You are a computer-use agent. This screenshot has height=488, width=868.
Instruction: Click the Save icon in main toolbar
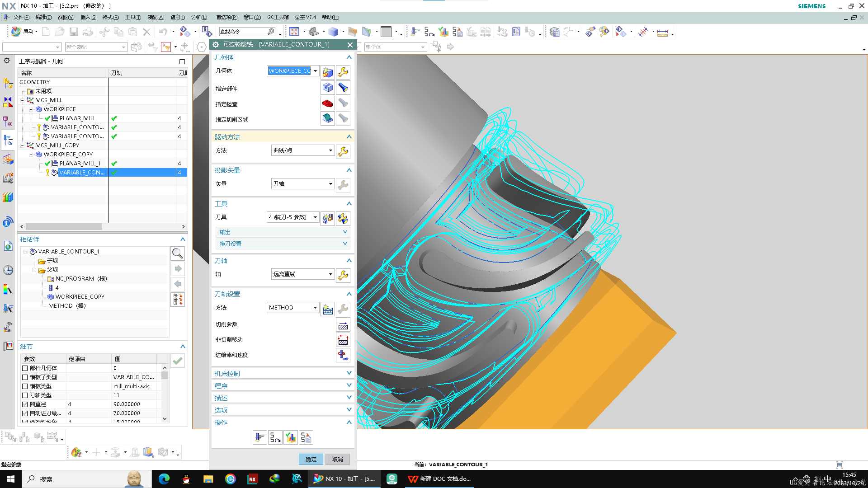tap(74, 32)
